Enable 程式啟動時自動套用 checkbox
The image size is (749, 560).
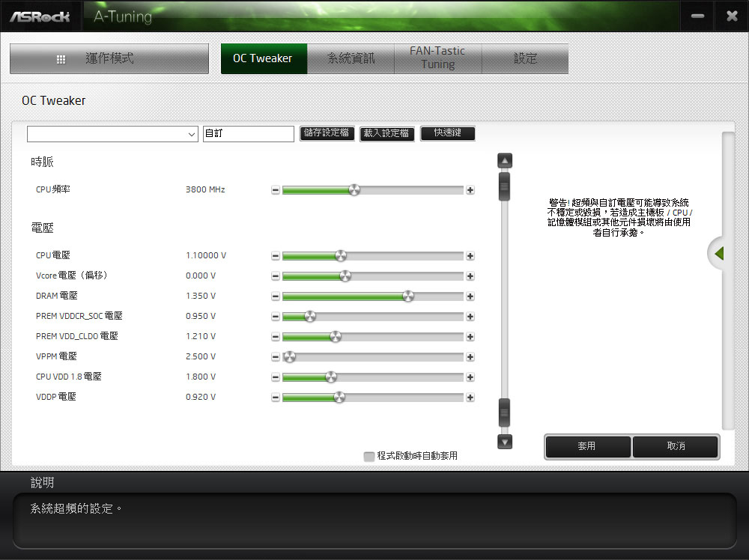[x=369, y=457]
